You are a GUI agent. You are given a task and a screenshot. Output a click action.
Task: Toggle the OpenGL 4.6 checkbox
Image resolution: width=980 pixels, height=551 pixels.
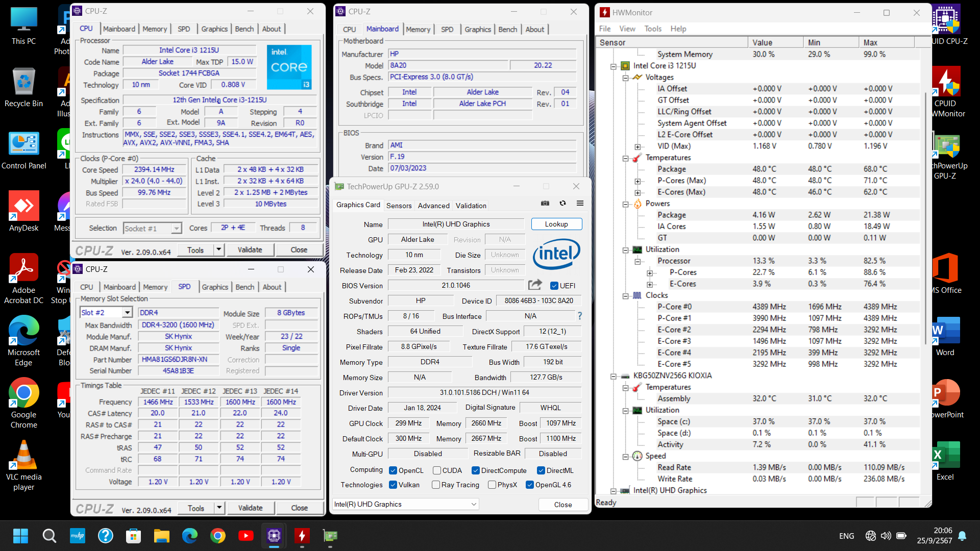pos(530,485)
